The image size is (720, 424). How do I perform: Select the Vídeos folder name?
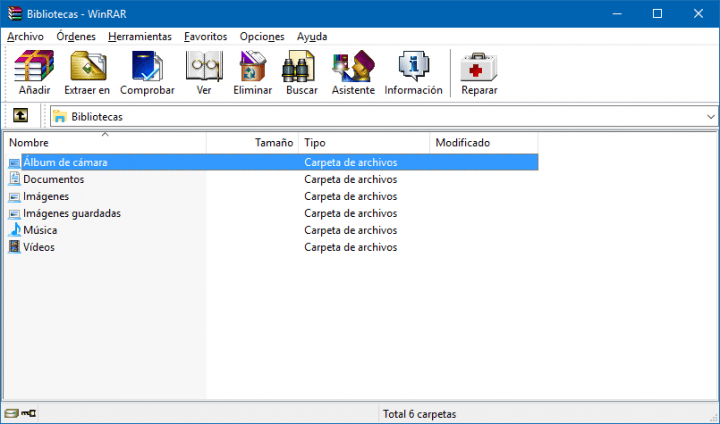click(x=39, y=247)
